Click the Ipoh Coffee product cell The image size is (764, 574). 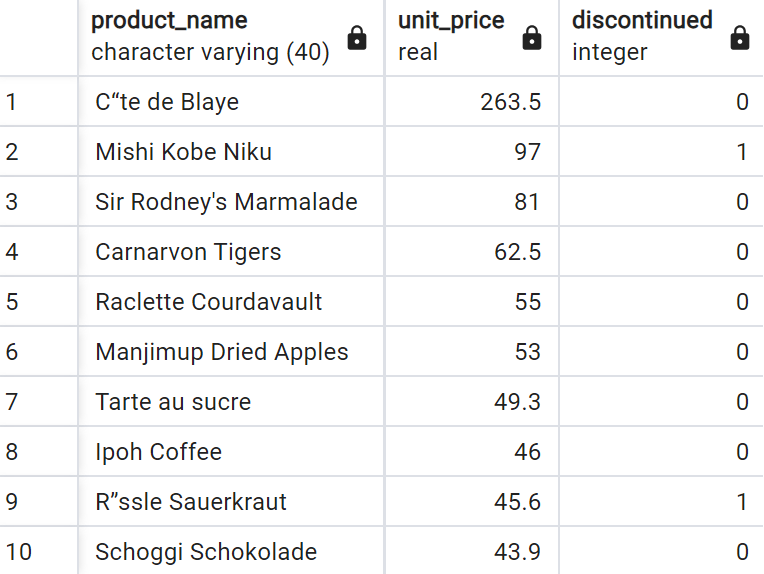pyautogui.click(x=231, y=451)
